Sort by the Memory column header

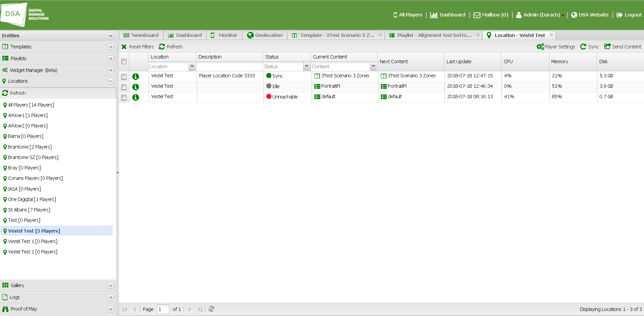click(x=573, y=62)
